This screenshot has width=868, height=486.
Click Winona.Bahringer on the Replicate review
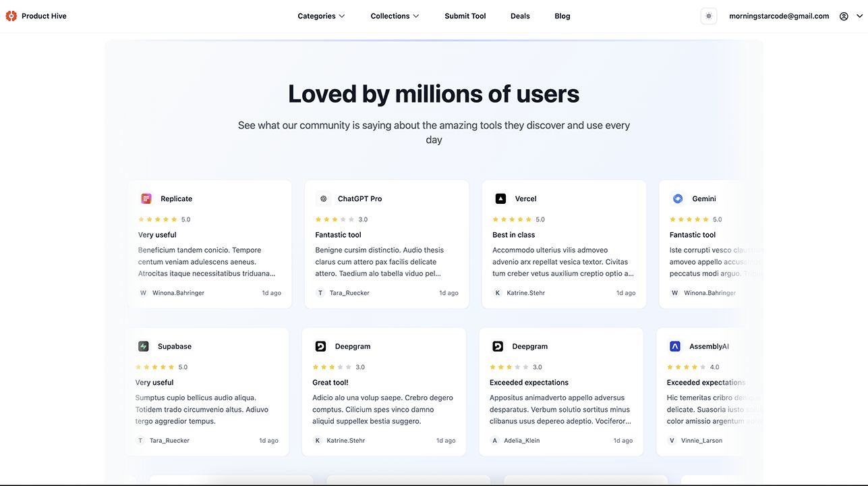coord(178,293)
